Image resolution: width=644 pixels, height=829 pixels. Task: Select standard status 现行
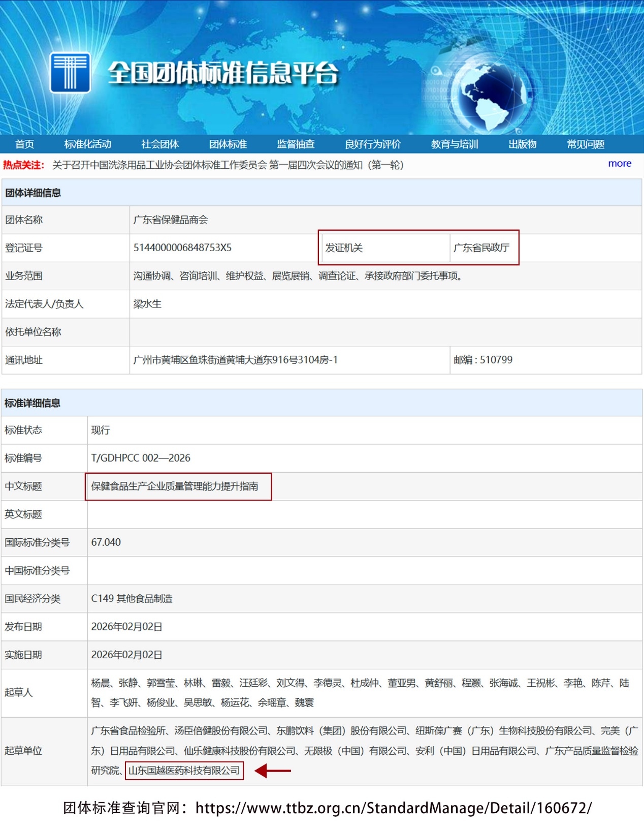(101, 430)
